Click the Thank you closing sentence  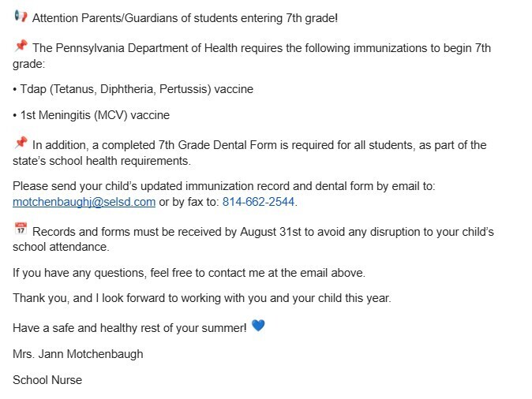point(202,298)
